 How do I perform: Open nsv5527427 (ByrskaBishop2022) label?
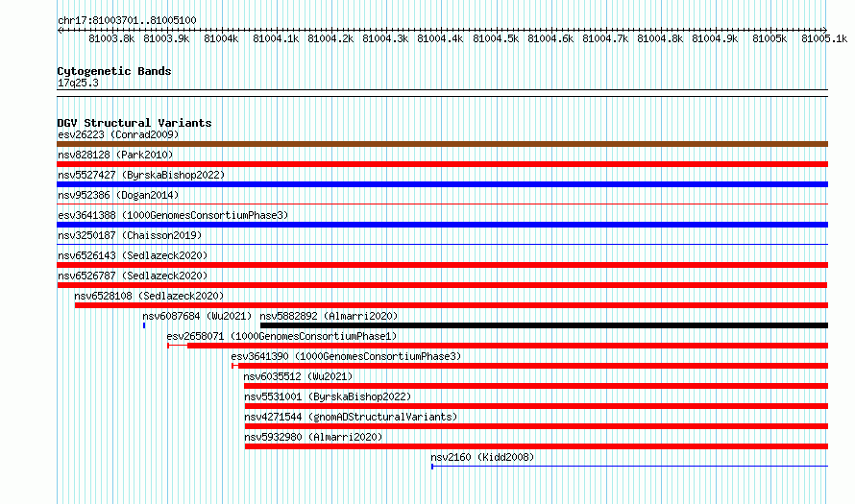[141, 175]
